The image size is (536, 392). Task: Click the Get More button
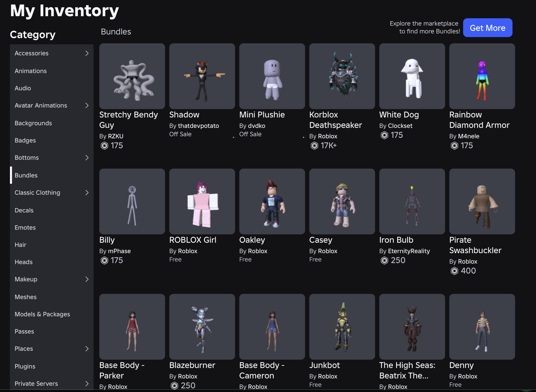[x=488, y=28]
